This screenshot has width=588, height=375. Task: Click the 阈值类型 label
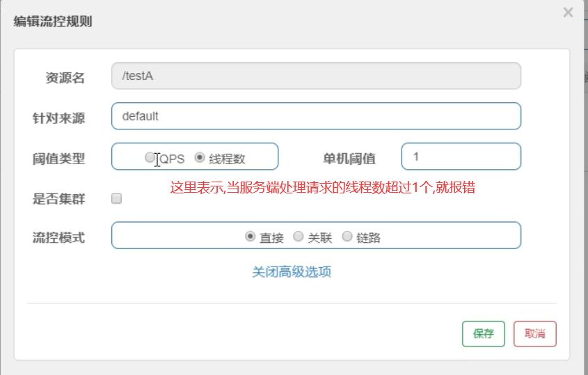[x=59, y=159]
